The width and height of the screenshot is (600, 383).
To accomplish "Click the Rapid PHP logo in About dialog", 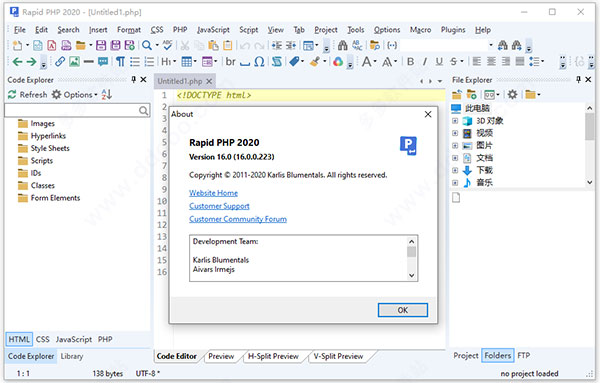I will 408,145.
